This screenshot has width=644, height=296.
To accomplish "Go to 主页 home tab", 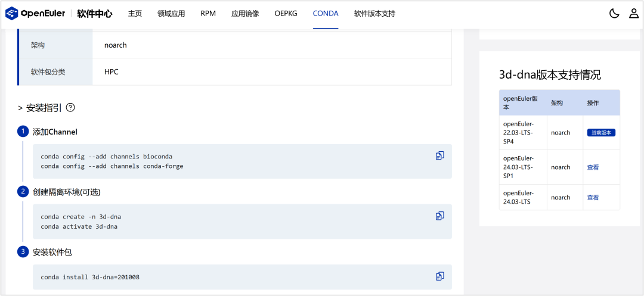I will click(x=135, y=14).
